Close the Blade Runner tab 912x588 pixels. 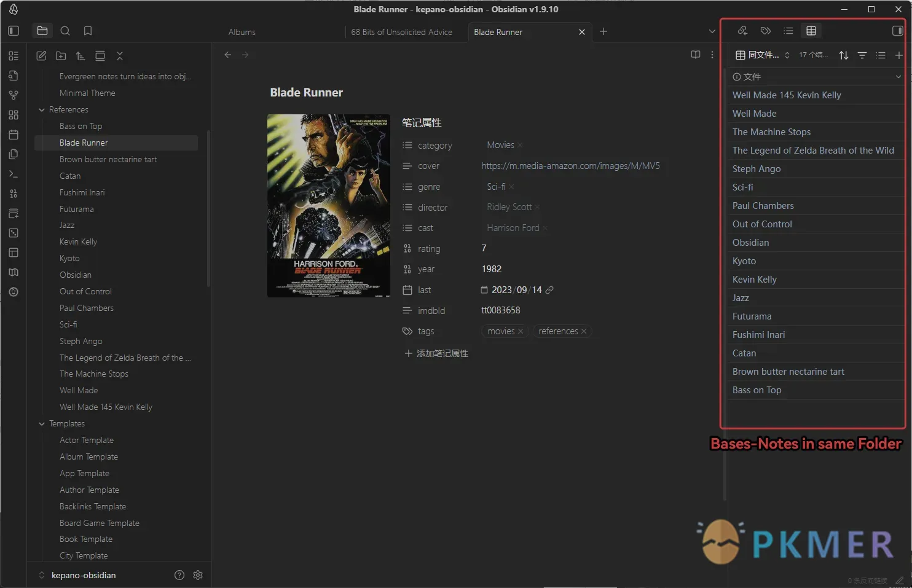[x=582, y=32]
